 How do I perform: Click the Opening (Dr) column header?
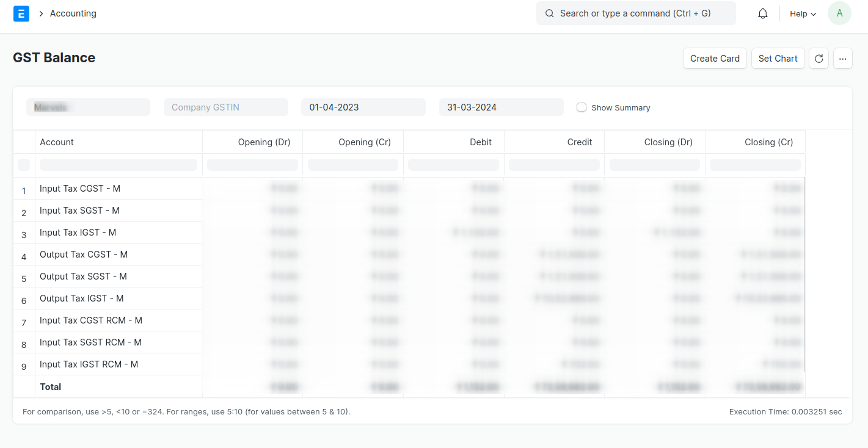252,142
